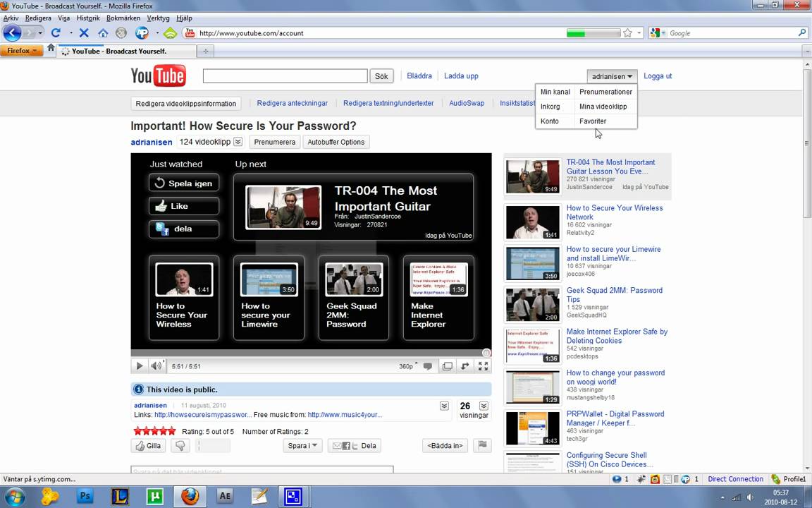This screenshot has height=508, width=812.
Task: Open the adrianisen account dropdown
Action: [x=612, y=76]
